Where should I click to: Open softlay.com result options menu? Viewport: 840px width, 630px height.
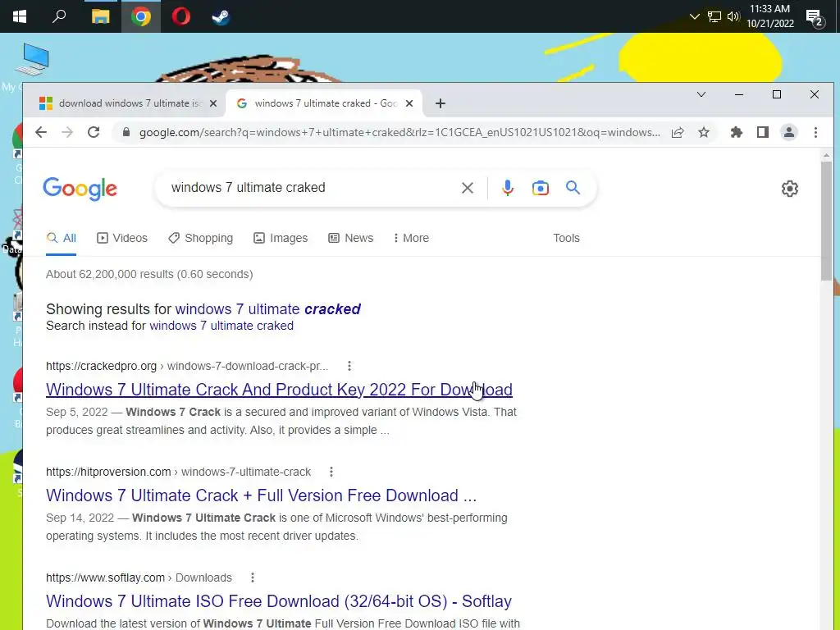(253, 577)
